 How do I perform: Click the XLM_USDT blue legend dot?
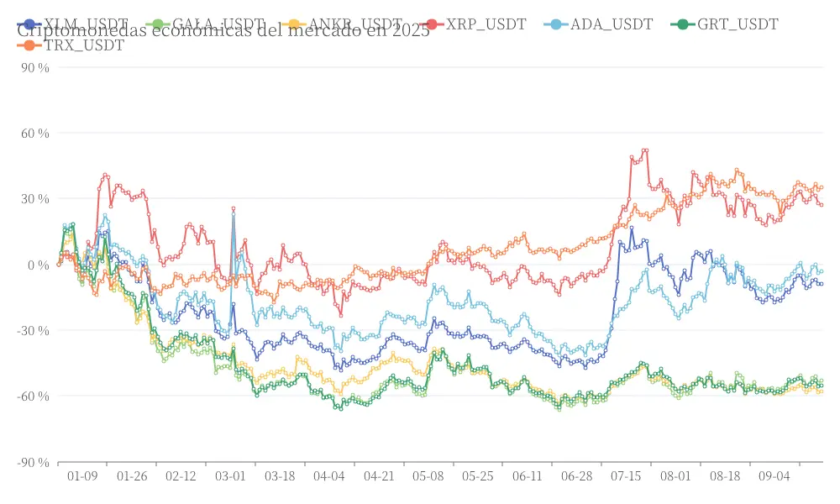click(29, 24)
